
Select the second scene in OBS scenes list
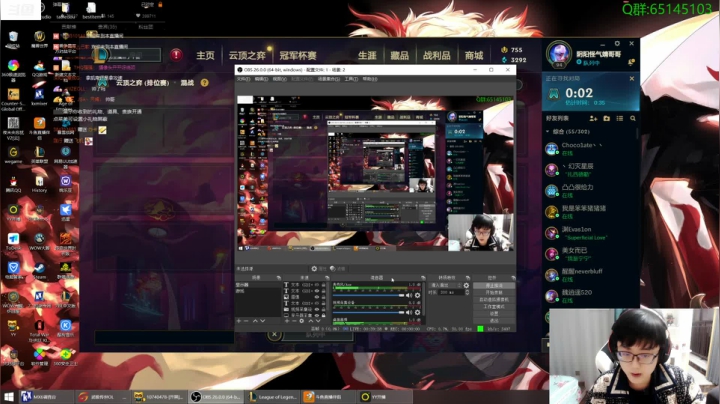click(258, 291)
